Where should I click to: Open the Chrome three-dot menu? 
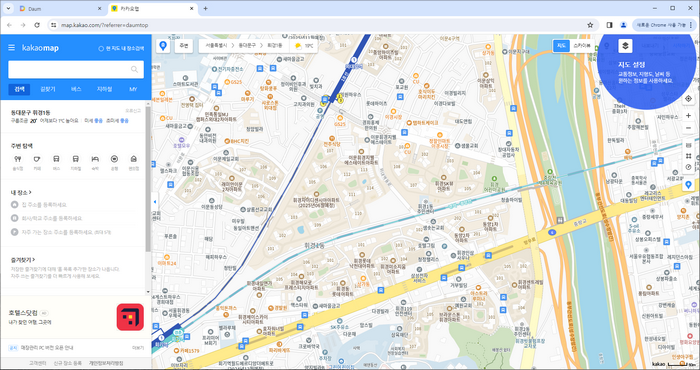[691, 25]
